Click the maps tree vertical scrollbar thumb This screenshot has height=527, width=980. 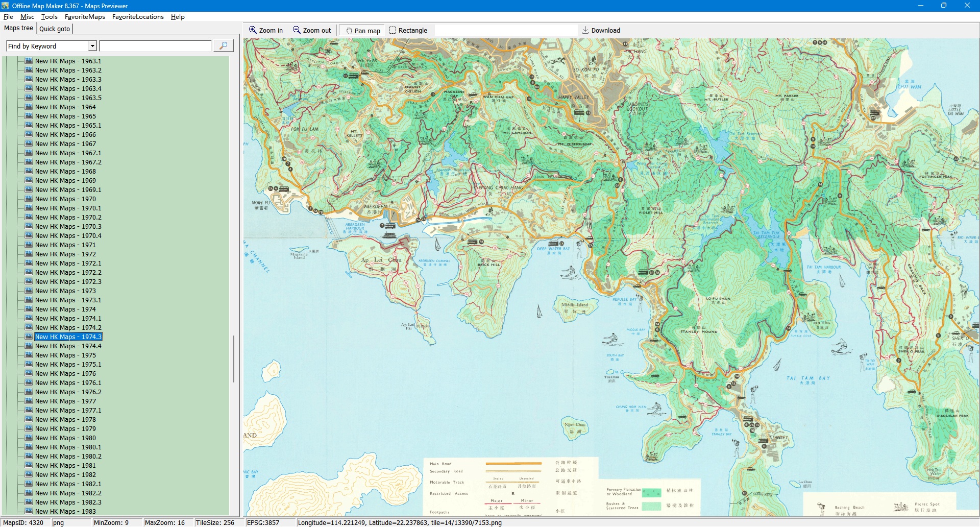234,358
